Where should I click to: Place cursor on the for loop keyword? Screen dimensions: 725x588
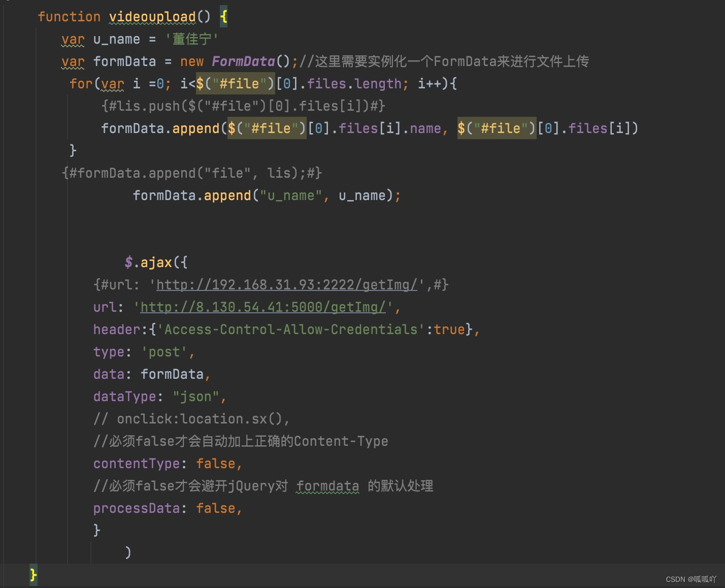coord(81,84)
